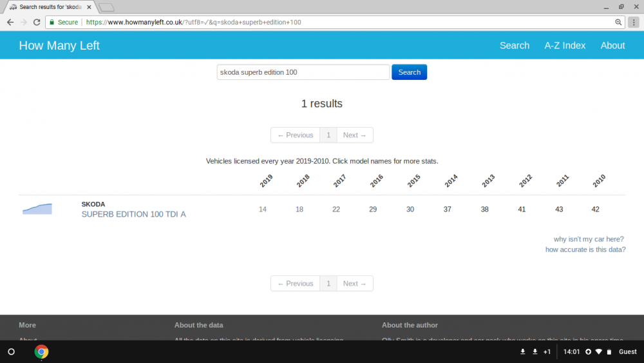The height and width of the screenshot is (363, 644).
Task: Click the 2012 column header
Action: (526, 181)
